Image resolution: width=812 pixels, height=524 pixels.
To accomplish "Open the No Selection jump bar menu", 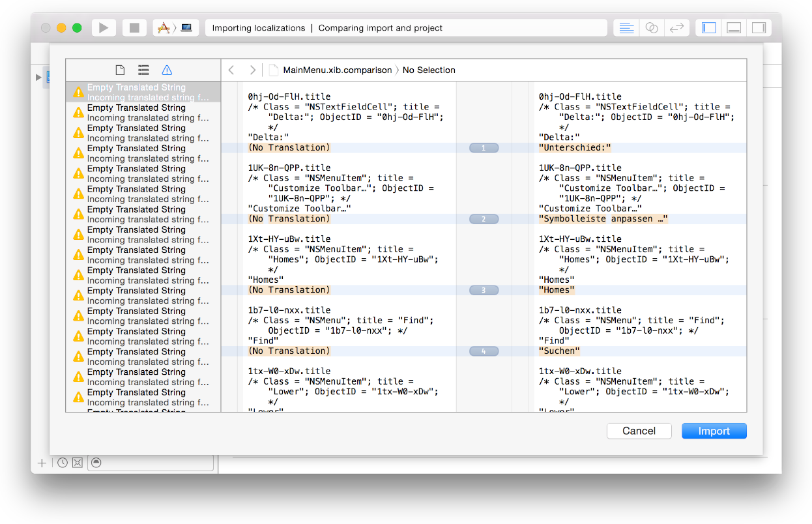I will click(x=429, y=70).
